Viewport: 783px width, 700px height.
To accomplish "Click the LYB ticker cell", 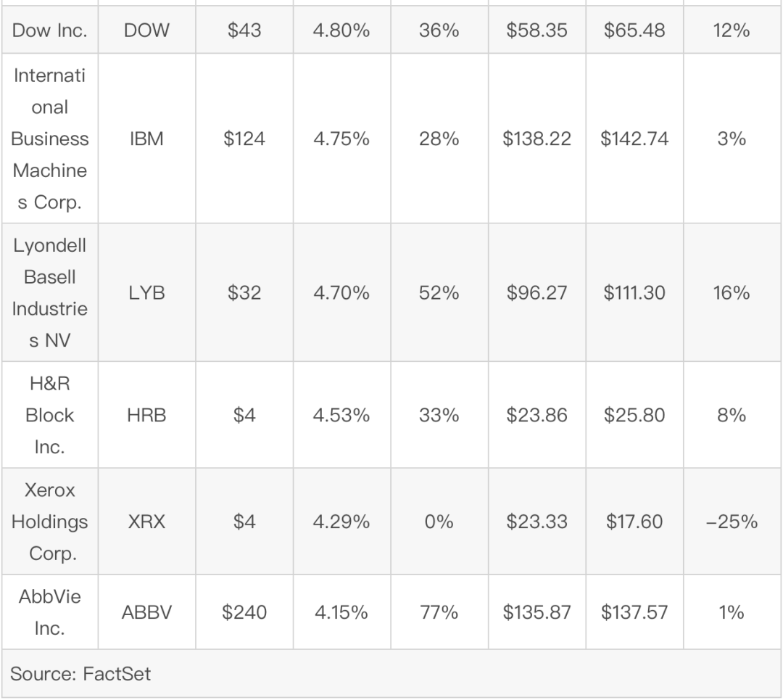I will (x=147, y=293).
